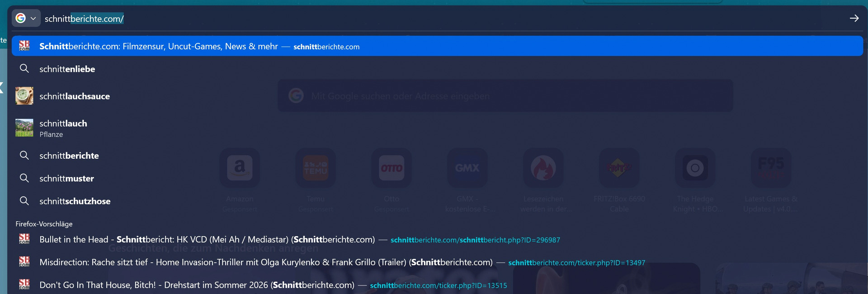Viewport: 868px width, 294px height.
Task: Click the ticker.php?ID=13515 URL
Action: 438,285
